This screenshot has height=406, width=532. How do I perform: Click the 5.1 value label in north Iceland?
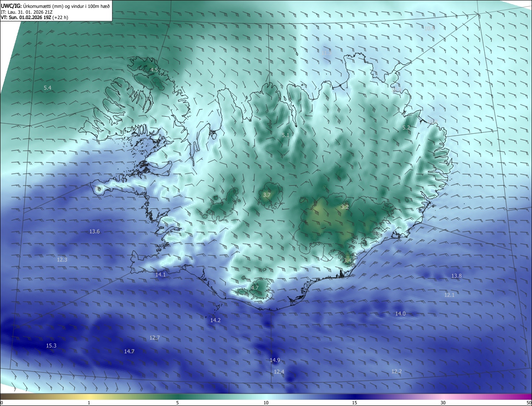286,135
